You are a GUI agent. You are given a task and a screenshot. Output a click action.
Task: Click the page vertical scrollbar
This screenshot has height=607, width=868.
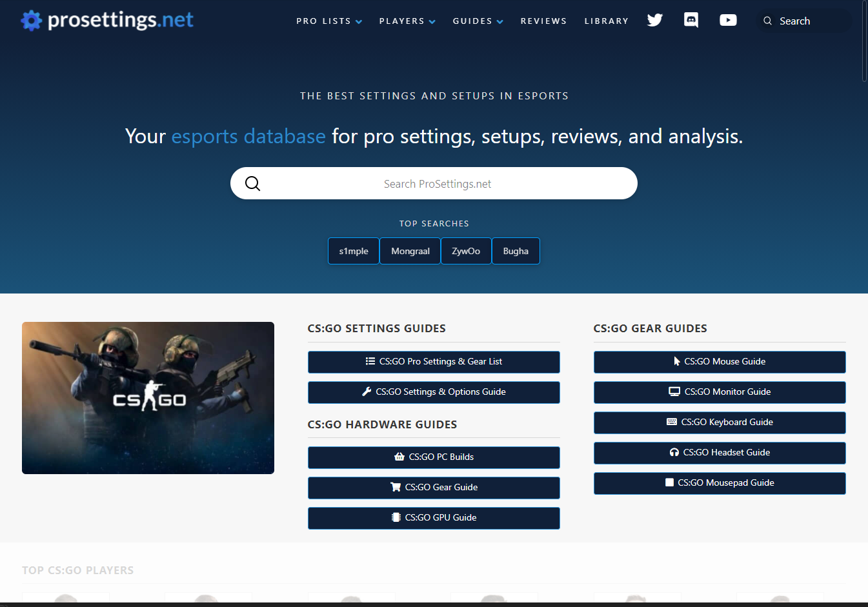864,41
